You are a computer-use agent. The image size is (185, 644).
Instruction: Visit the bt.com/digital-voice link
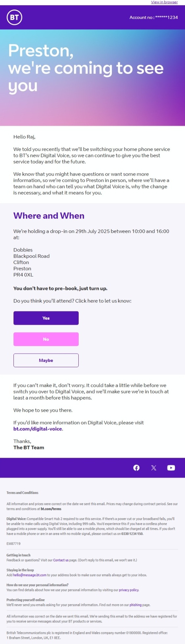click(x=38, y=429)
